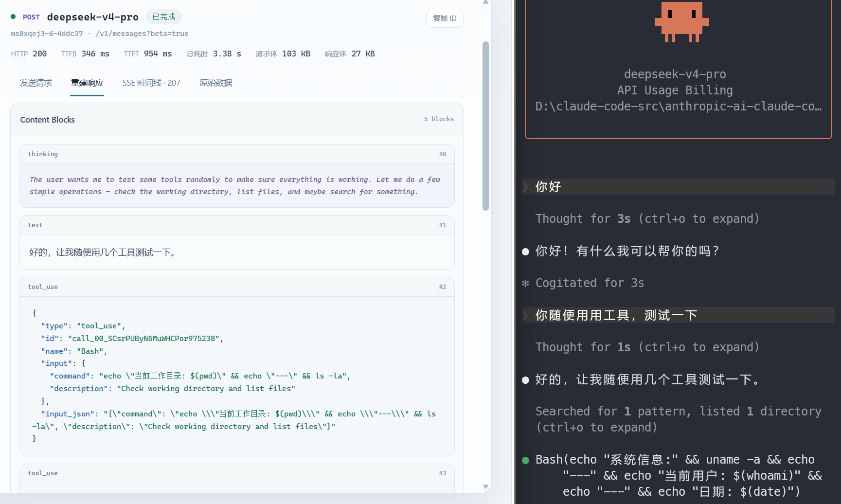841x504 pixels.
Task: Click the "input_json" line in tool_use block
Action: coord(234,420)
